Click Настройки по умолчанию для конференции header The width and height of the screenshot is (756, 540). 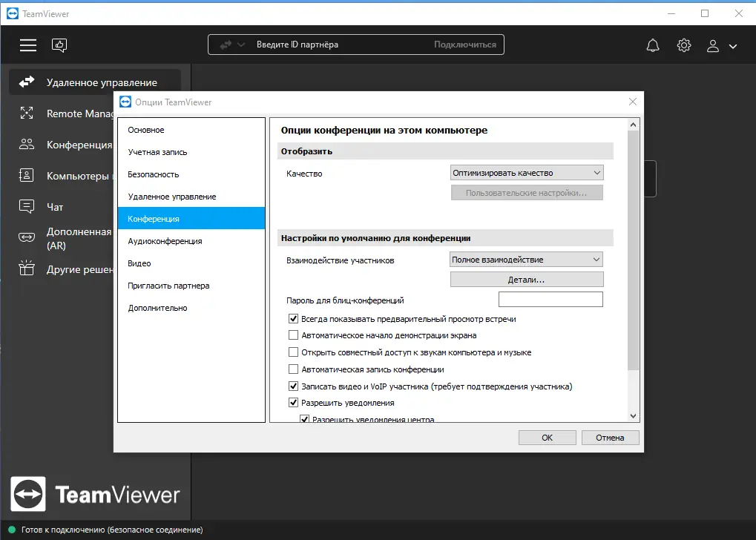(445, 237)
